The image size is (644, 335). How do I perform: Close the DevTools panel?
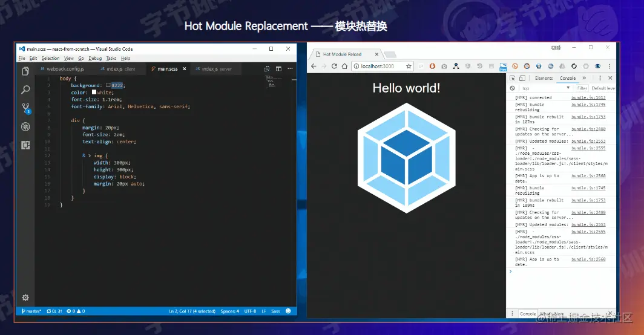(x=610, y=78)
